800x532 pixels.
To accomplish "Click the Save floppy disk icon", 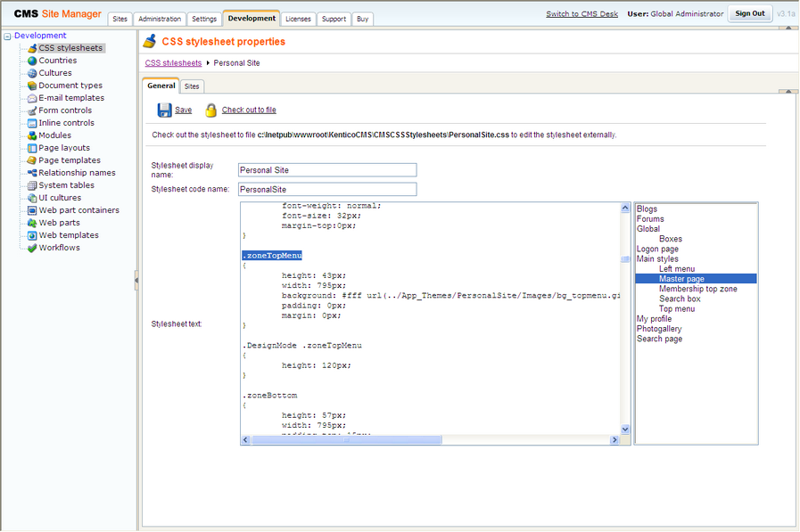I will click(164, 110).
